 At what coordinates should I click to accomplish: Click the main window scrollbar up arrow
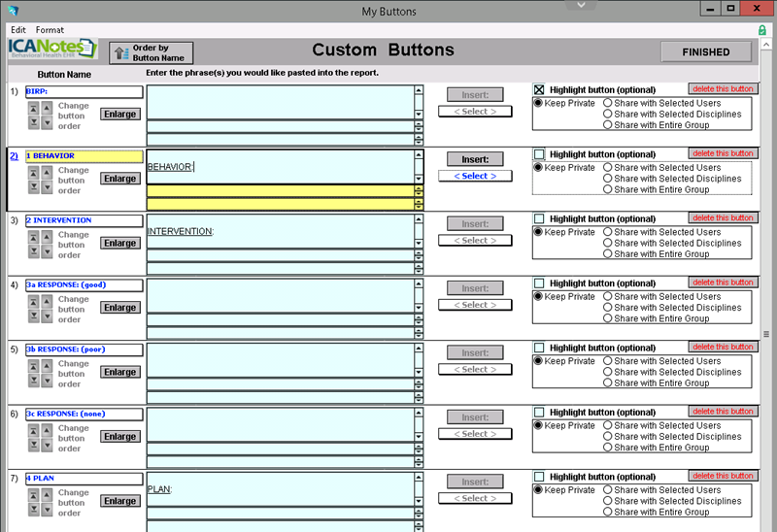pos(766,45)
